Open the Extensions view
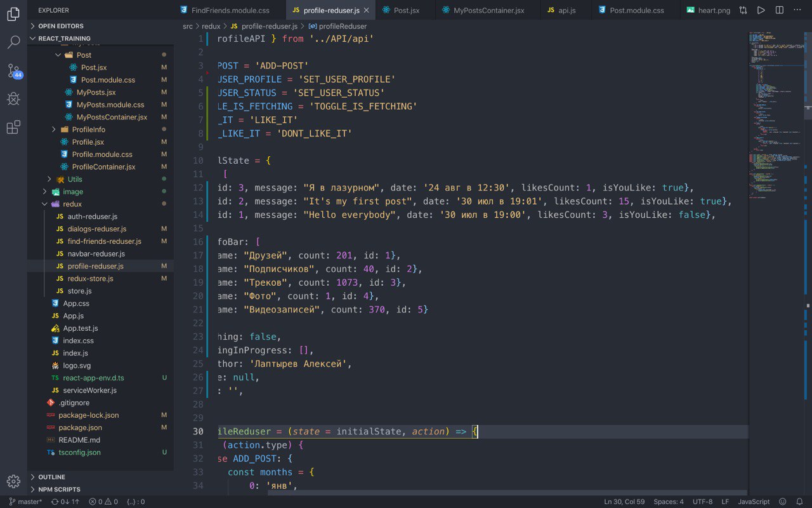 point(13,128)
